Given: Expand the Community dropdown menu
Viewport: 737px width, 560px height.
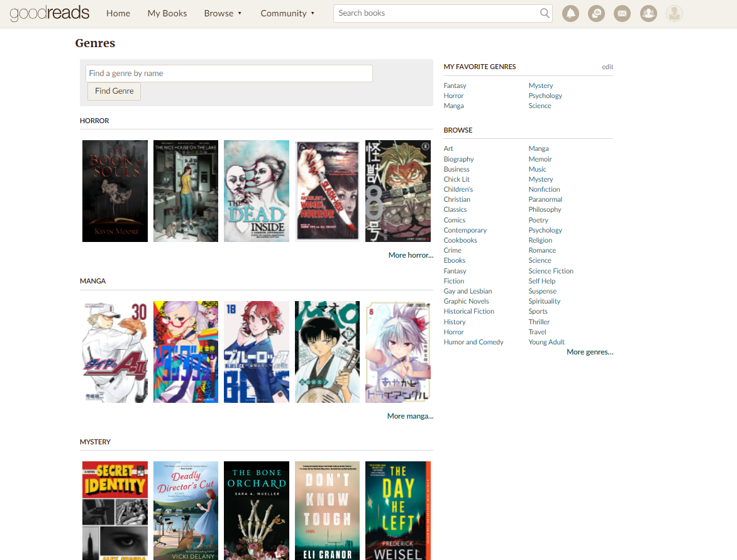Looking at the screenshot, I should [x=287, y=13].
